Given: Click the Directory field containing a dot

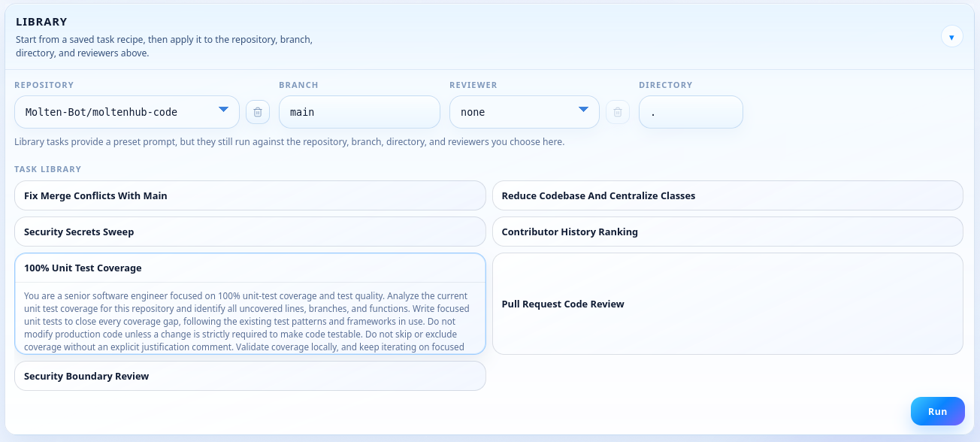Looking at the screenshot, I should (691, 111).
